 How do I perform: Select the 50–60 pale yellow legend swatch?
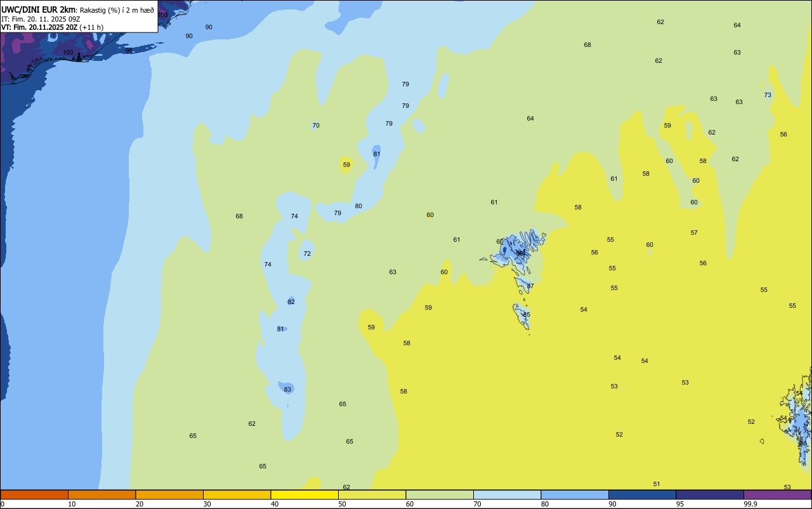coord(372,494)
